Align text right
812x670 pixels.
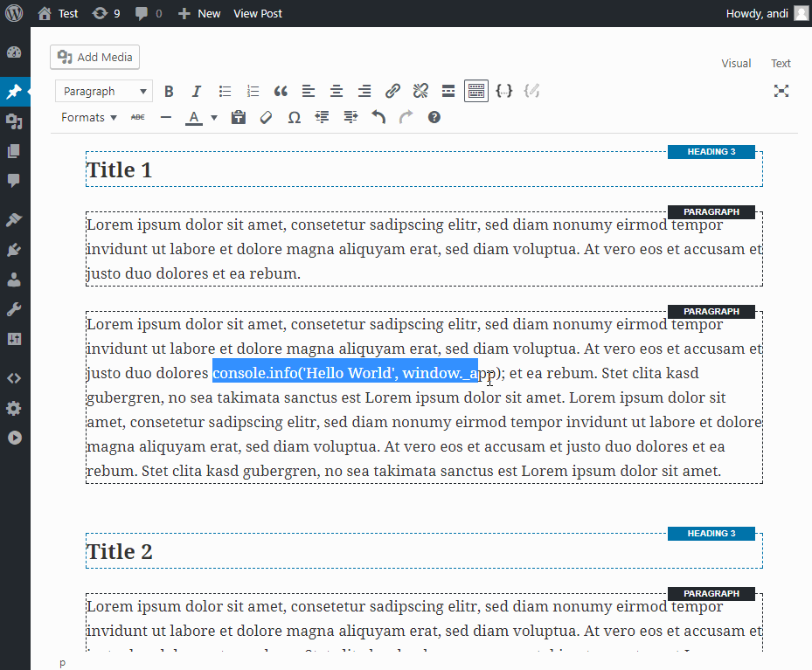364,92
